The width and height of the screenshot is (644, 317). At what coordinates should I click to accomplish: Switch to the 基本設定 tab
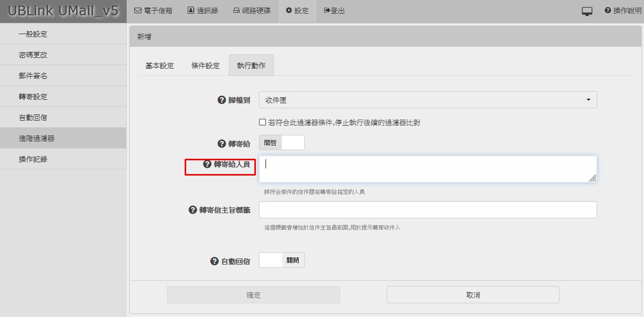pos(160,66)
